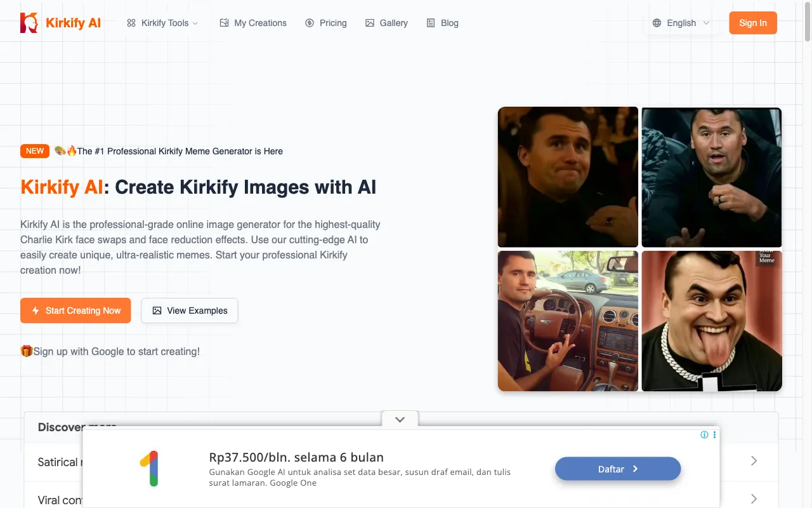Open the Gallery page

coord(386,23)
